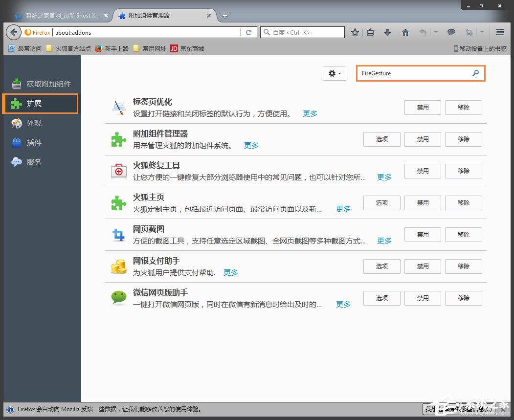The image size is (514, 420).
Task: Open the 京东商城 JD bookmark
Action: tap(187, 48)
